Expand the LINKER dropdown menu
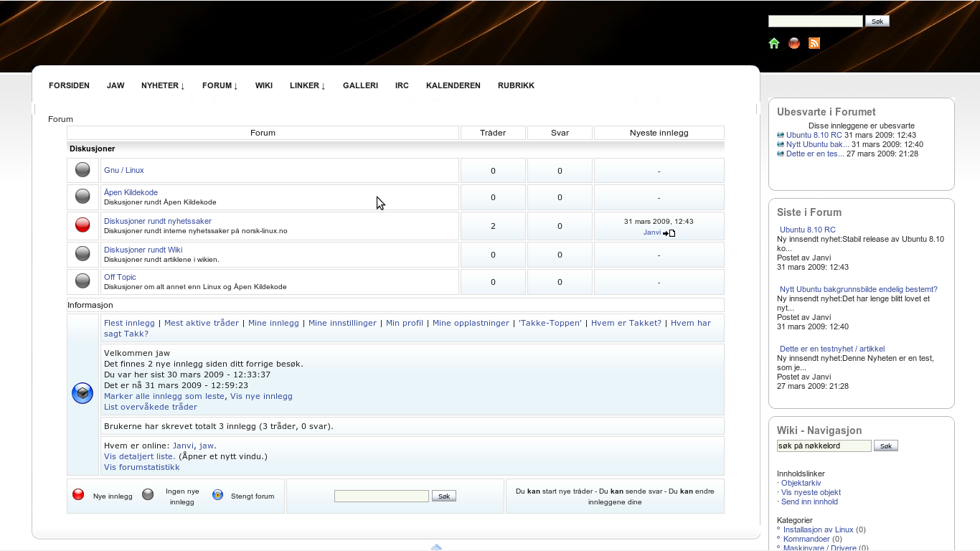The height and width of the screenshot is (551, 980). tap(307, 85)
